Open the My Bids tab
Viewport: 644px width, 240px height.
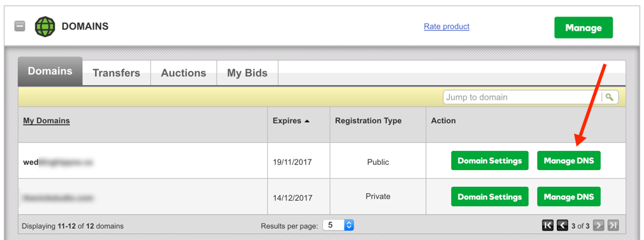(x=247, y=73)
